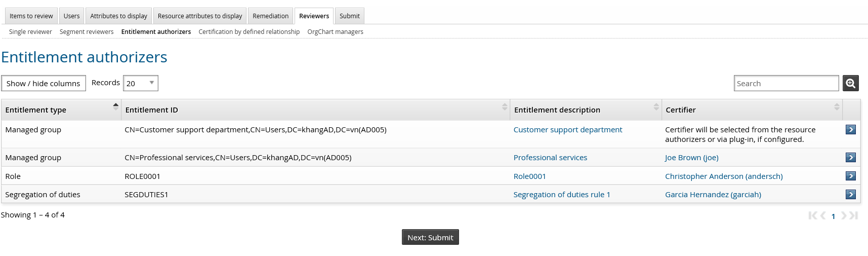Open arrow icon for Customer support department row
This screenshot has width=868, height=256.
tap(850, 130)
